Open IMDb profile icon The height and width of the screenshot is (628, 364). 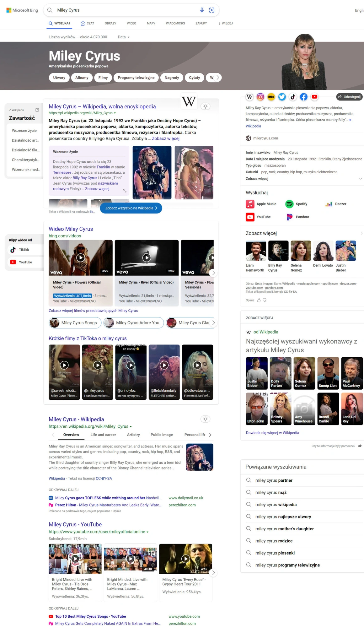point(271,97)
